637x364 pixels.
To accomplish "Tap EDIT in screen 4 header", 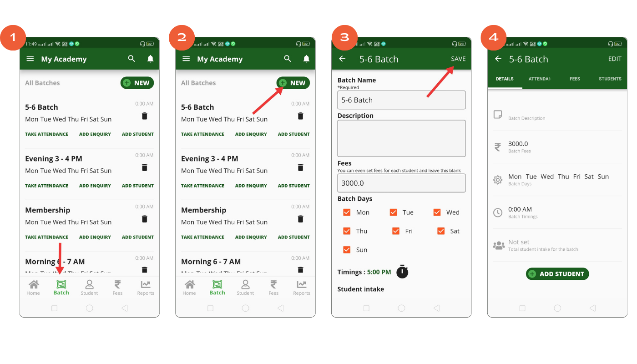I will (615, 59).
